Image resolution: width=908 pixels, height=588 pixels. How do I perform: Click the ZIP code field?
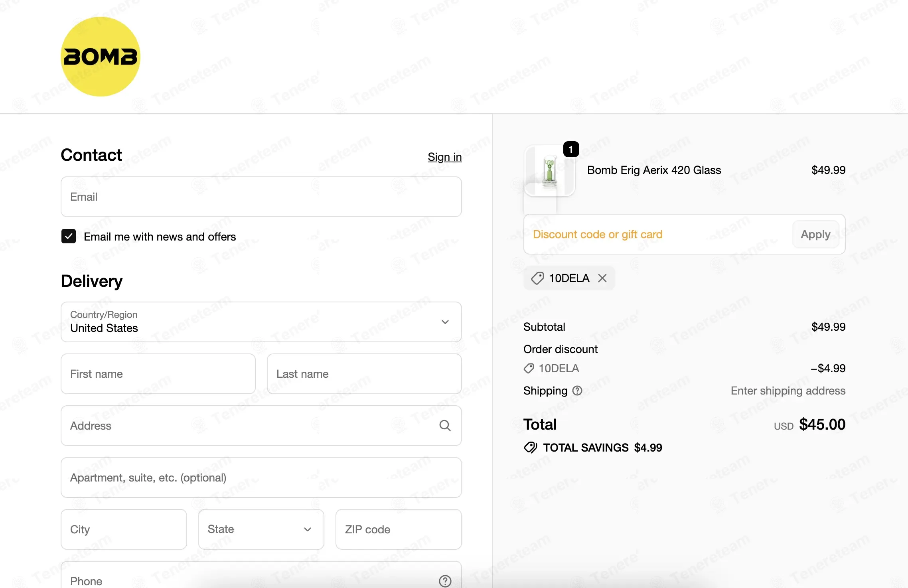pos(399,529)
